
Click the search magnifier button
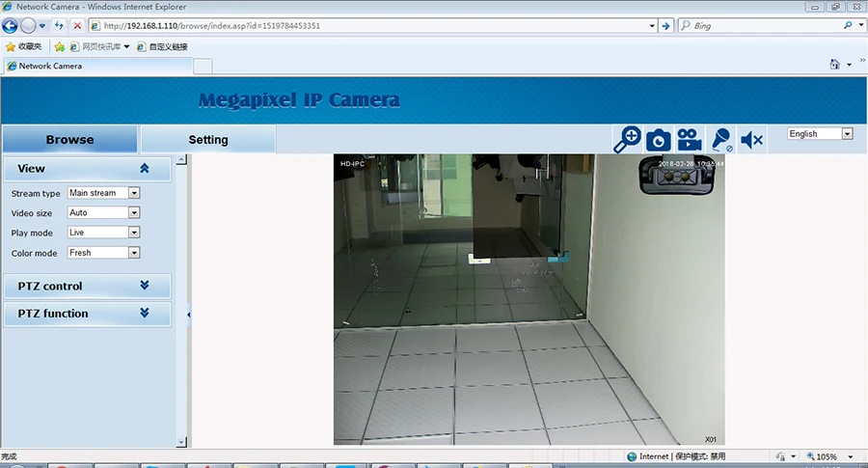click(x=848, y=25)
